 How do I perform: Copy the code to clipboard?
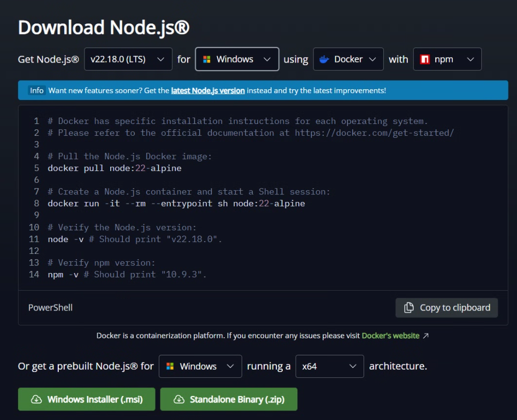446,308
